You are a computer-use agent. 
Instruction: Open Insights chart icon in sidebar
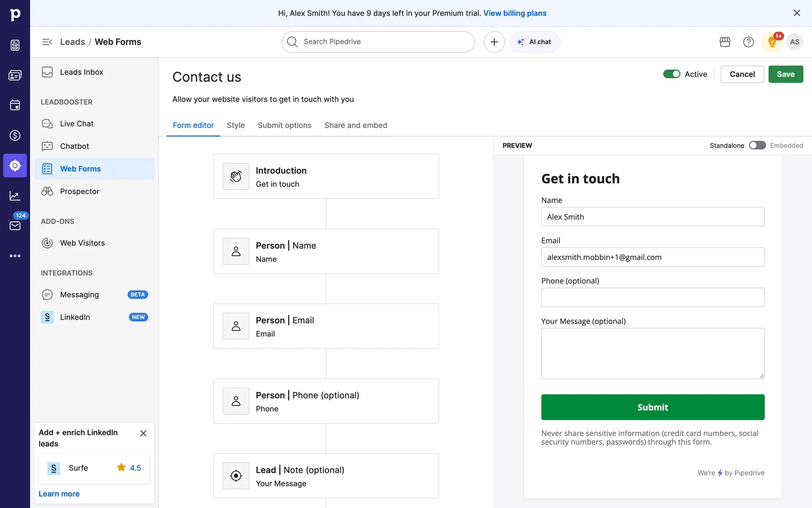pyautogui.click(x=15, y=196)
